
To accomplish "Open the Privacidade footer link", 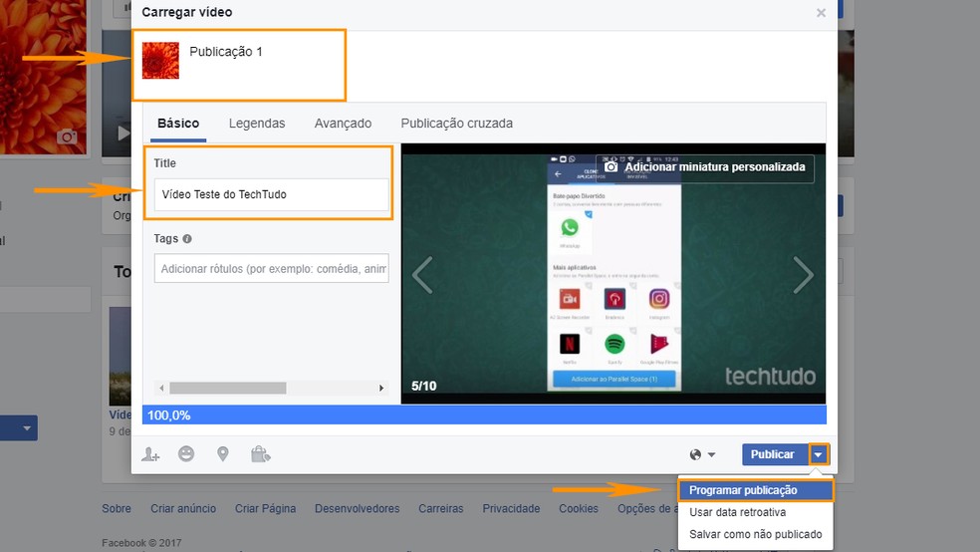I will (511, 509).
